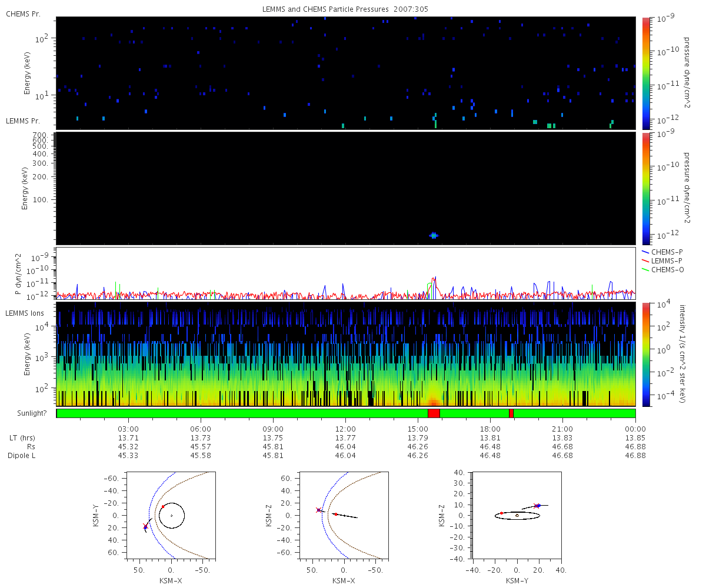Click the blue-green spot in LEMMS pressure panel
Viewport: 706px width, 588px height.
434,235
